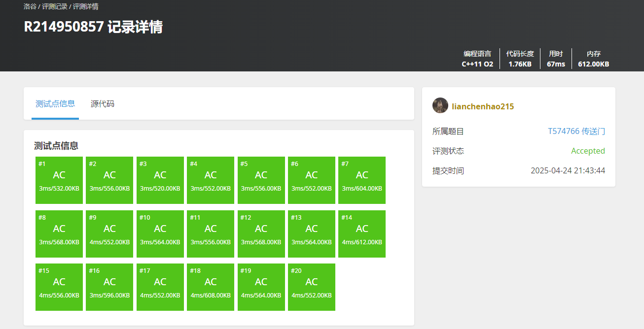Go to 洛谷 home in breadcrumb
Viewport: 644px width, 329px height.
tap(30, 7)
